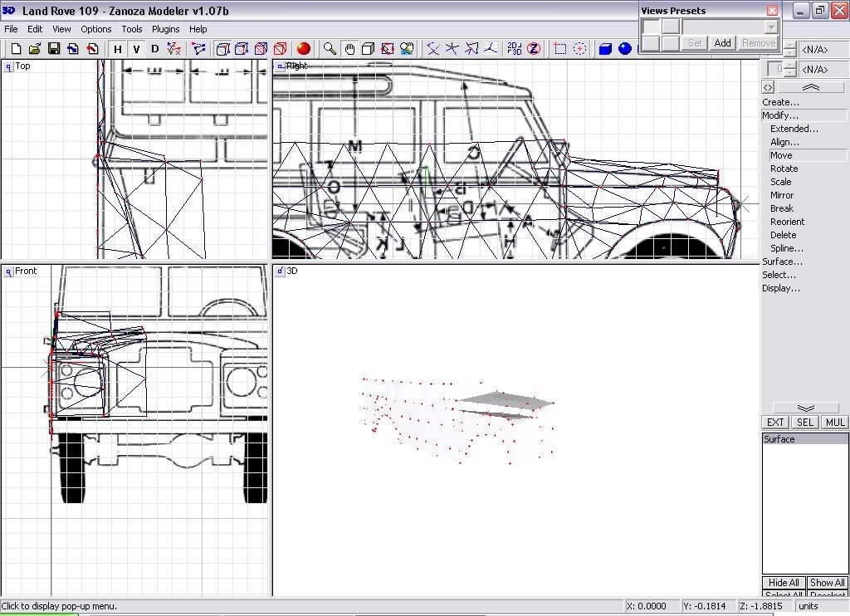The width and height of the screenshot is (850, 616).
Task: Expand the Create... command group
Action: tap(781, 102)
